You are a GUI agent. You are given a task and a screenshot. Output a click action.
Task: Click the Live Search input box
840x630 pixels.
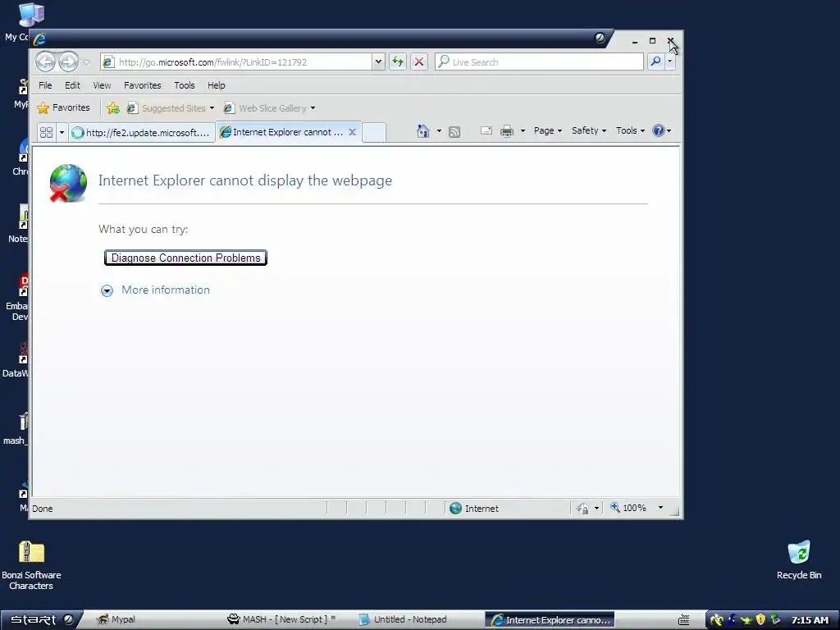tap(540, 62)
